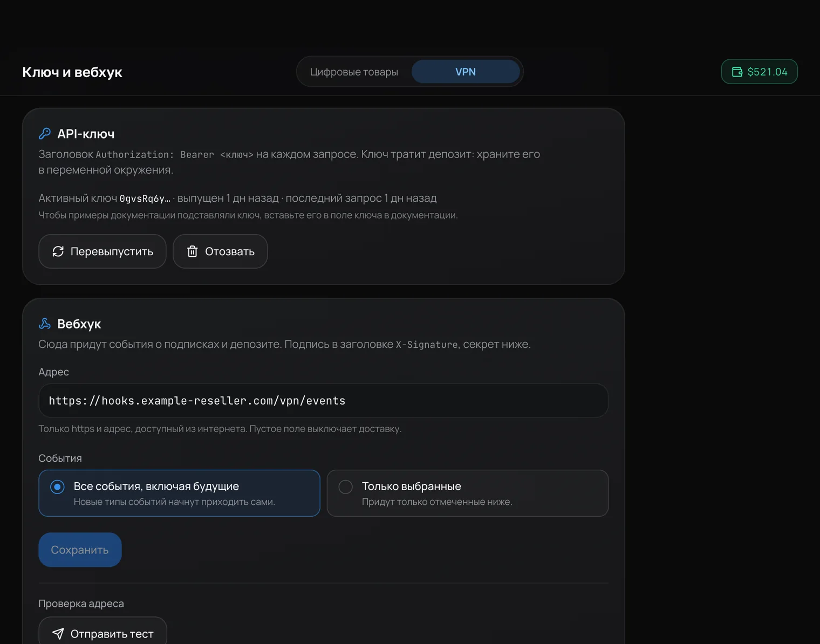Open the VPN tab
Image resolution: width=820 pixels, height=644 pixels.
tap(466, 72)
